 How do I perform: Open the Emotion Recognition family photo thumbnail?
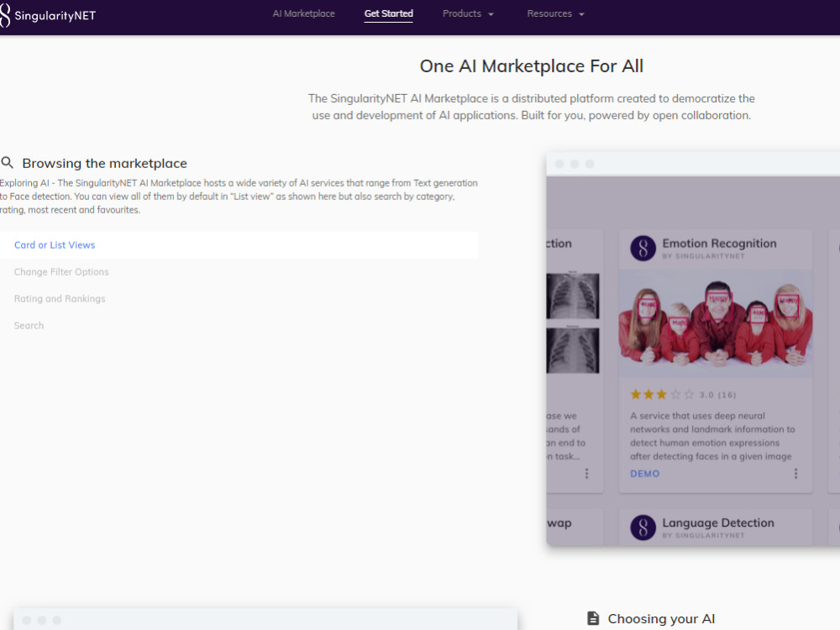coord(715,323)
